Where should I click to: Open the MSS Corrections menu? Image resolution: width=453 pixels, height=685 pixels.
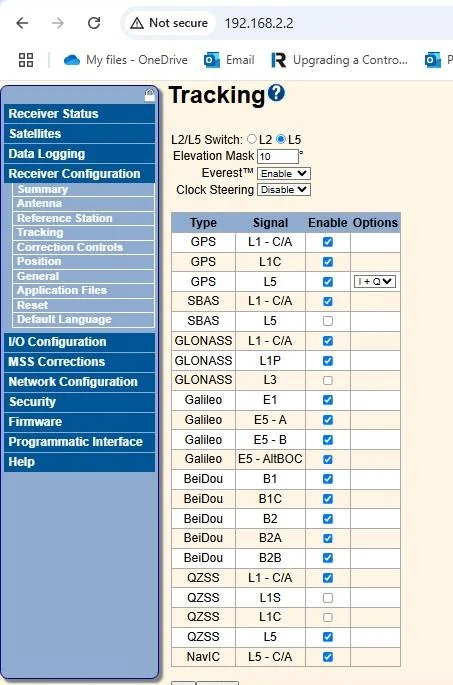pyautogui.click(x=80, y=362)
